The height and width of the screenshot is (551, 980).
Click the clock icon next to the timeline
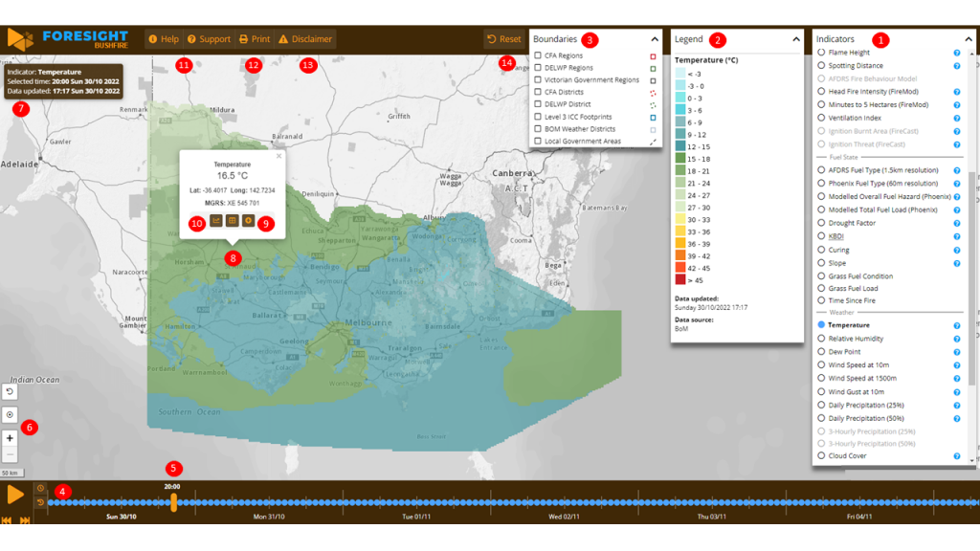(40, 488)
